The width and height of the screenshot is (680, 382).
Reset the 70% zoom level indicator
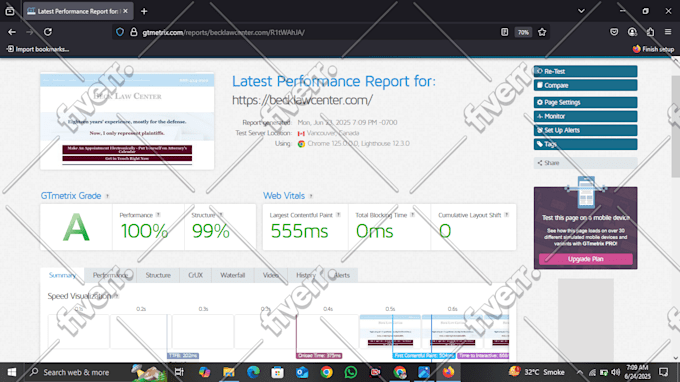(523, 32)
